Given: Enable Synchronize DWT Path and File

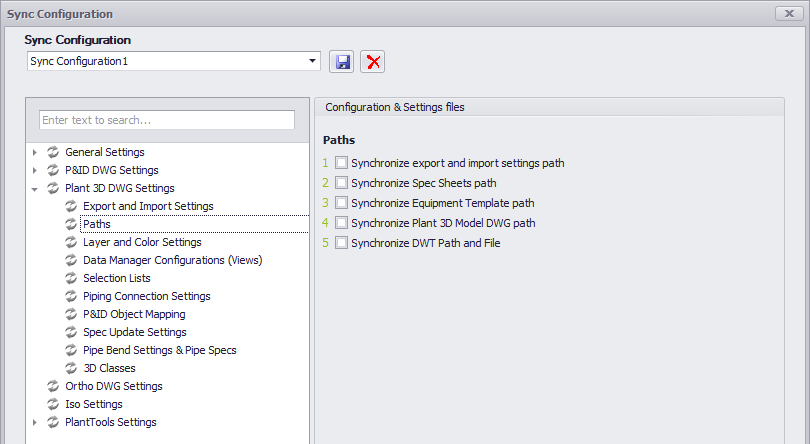Looking at the screenshot, I should click(x=341, y=242).
